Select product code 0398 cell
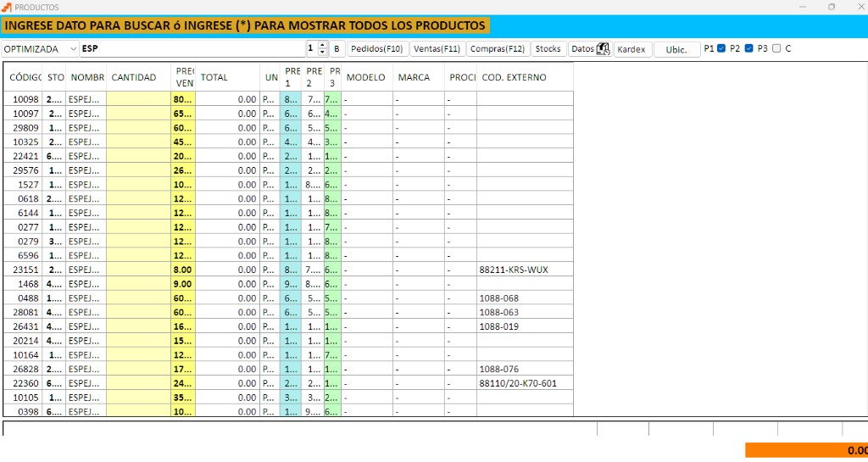868x462 pixels. click(23, 412)
